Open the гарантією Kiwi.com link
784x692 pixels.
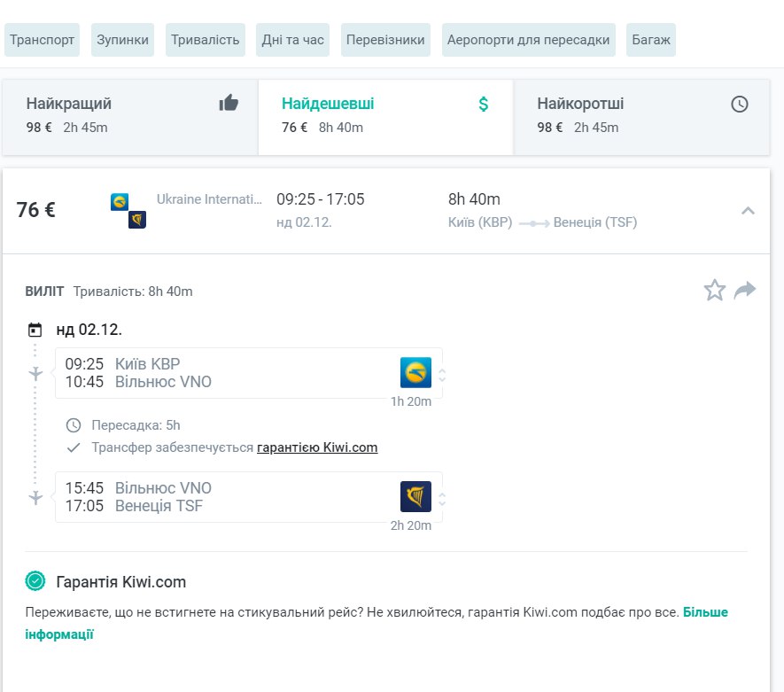[317, 447]
